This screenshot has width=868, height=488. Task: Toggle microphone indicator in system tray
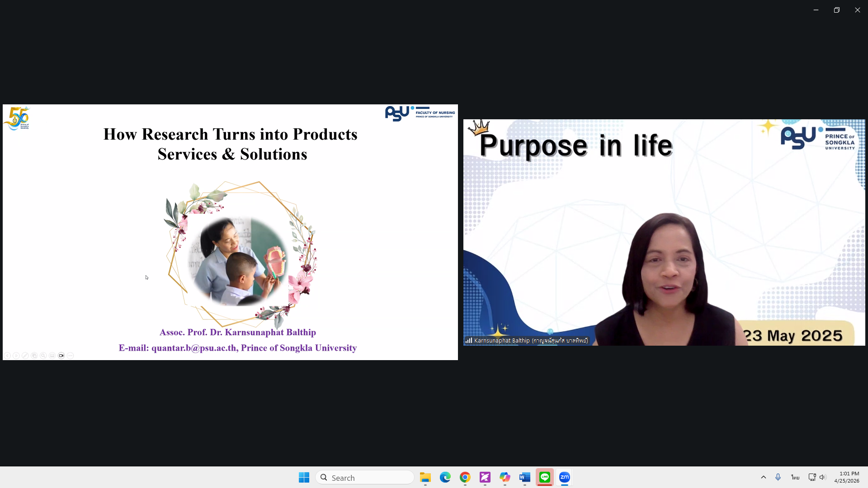pyautogui.click(x=778, y=477)
